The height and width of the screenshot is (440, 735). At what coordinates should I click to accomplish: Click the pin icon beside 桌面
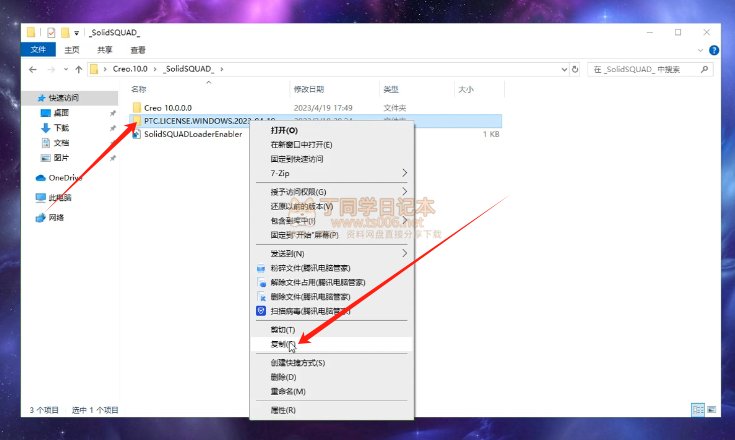point(112,113)
